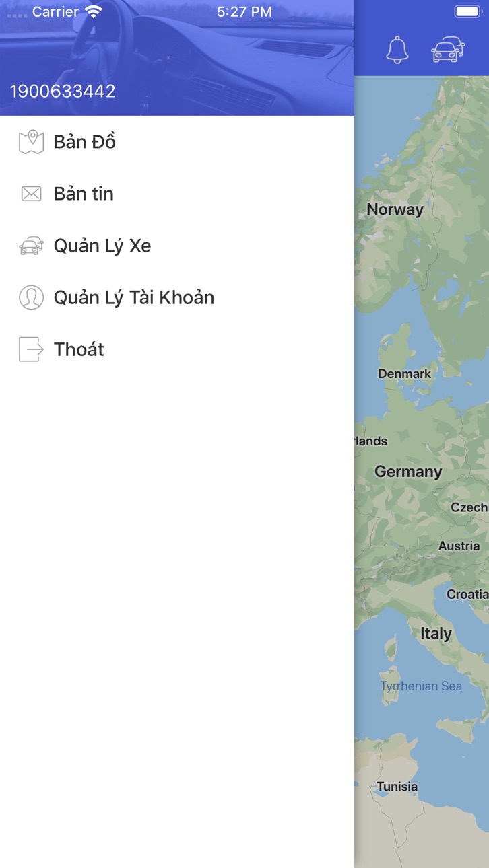This screenshot has height=868, width=489.
Task: Open the Bản Đồ menu item
Action: pos(177,142)
